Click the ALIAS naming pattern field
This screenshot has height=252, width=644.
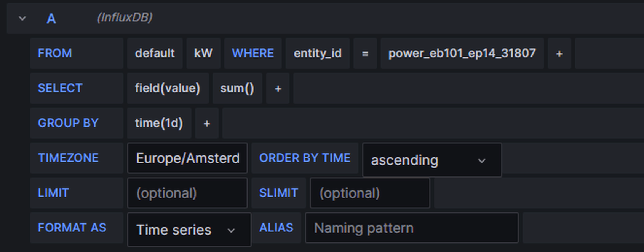click(411, 228)
